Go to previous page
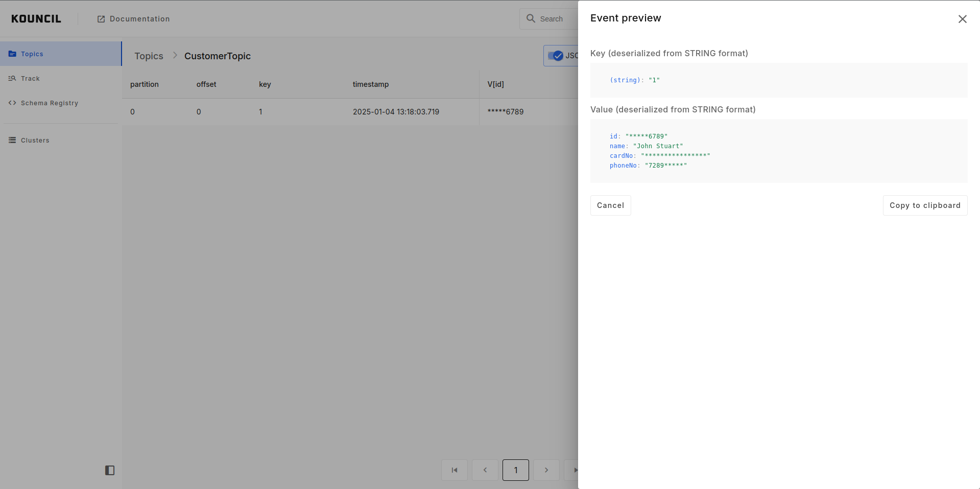This screenshot has width=980, height=489. click(485, 470)
